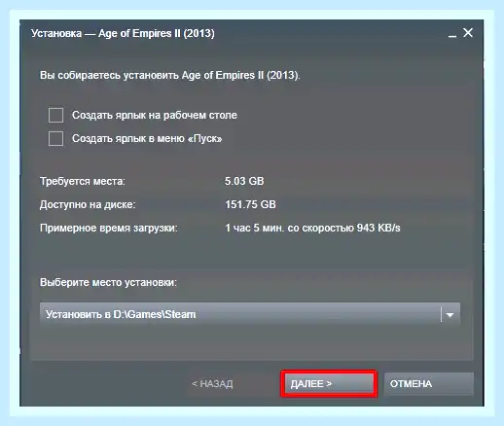Click the «Выберите место установки:» label
Screen dimensions: 504x426
[x=108, y=282]
